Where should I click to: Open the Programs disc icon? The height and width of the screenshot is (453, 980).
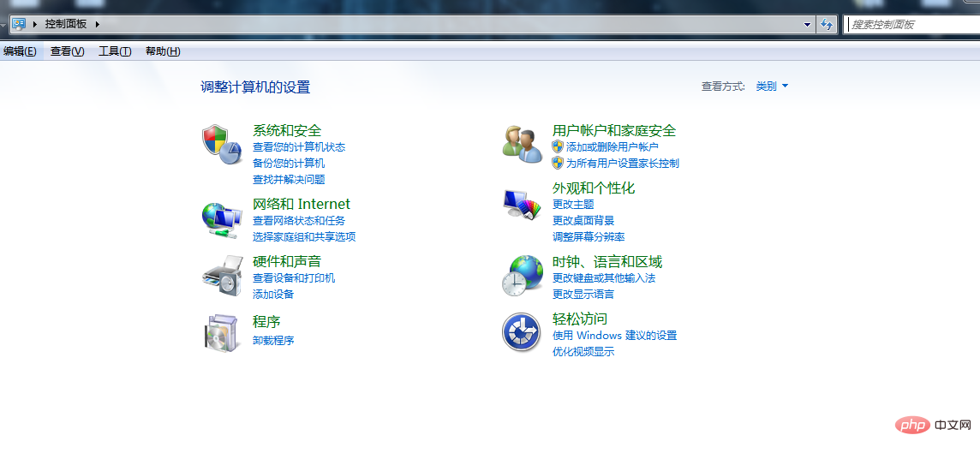[x=222, y=333]
